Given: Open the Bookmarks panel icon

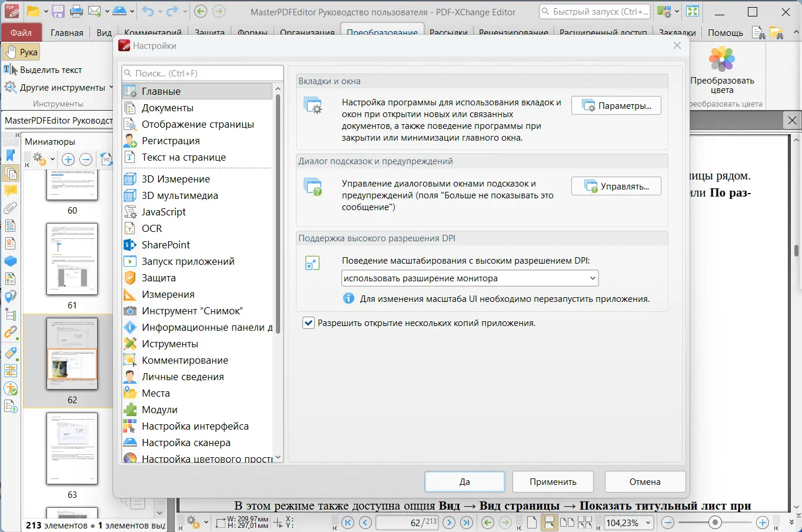Looking at the screenshot, I should [10, 155].
